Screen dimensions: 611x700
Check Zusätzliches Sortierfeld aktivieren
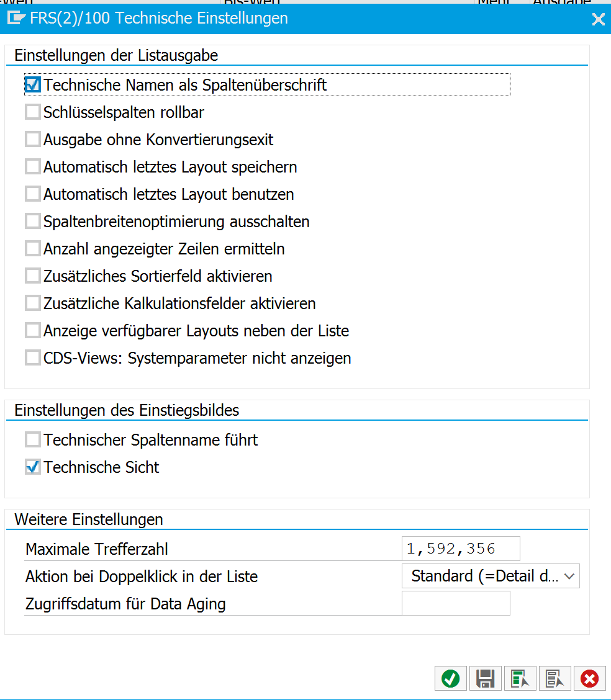point(33,276)
